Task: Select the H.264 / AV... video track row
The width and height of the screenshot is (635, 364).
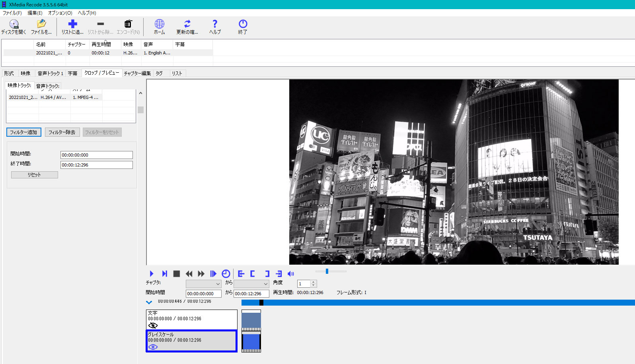Action: [x=55, y=97]
